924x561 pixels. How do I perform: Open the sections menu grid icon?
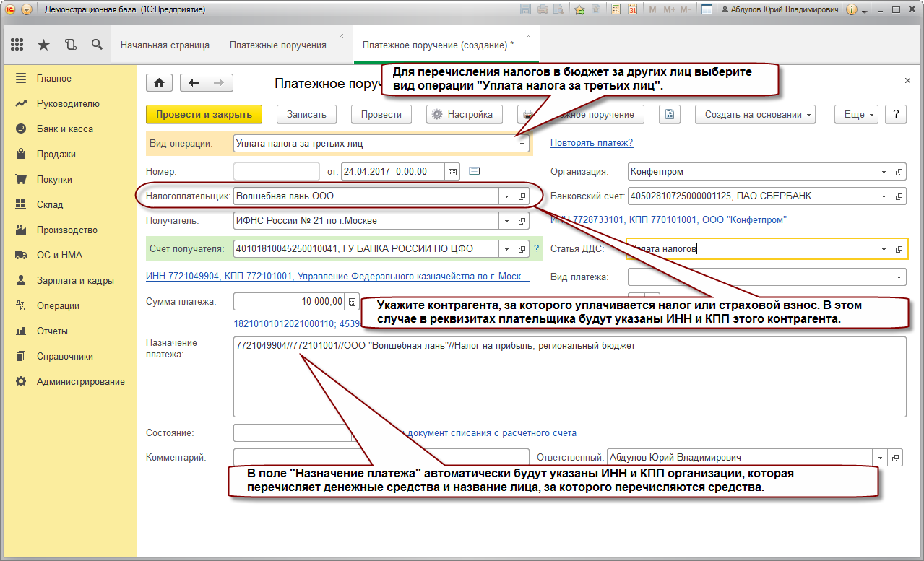coord(17,45)
